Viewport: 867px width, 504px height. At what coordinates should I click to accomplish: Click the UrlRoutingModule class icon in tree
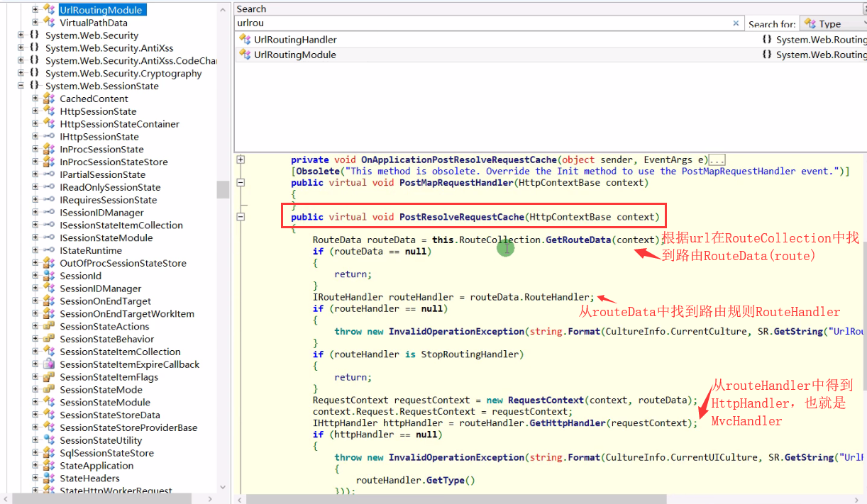[x=48, y=10]
